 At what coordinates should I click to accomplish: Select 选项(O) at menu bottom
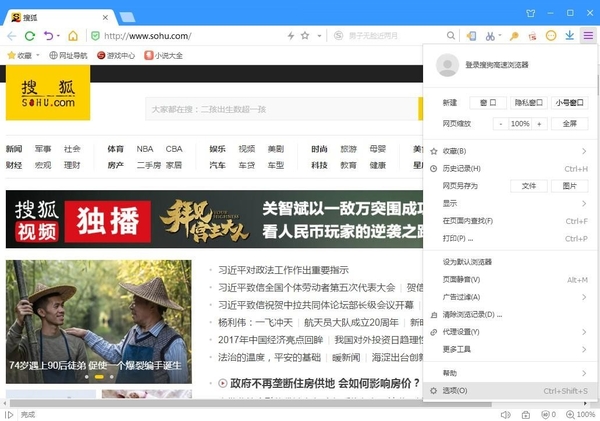pos(455,390)
